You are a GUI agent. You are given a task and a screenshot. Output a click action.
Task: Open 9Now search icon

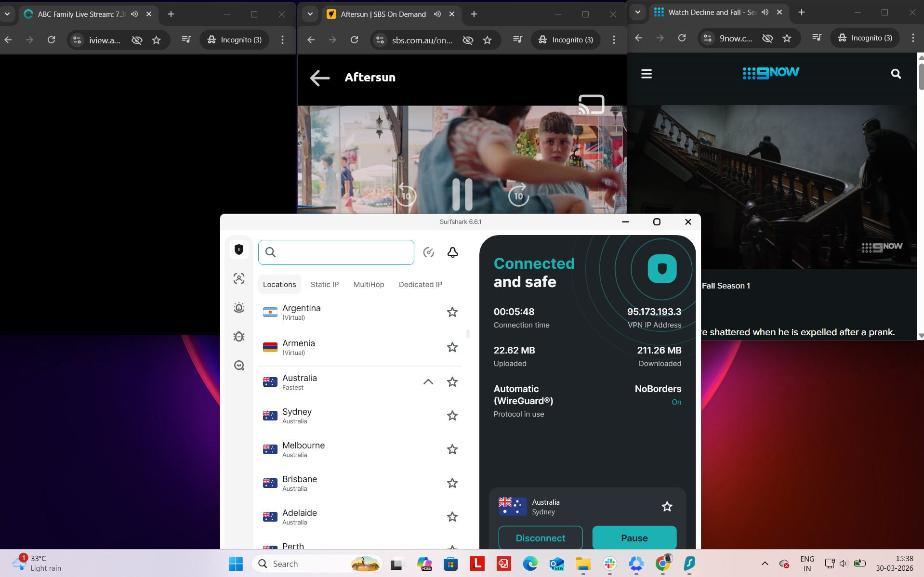(896, 74)
